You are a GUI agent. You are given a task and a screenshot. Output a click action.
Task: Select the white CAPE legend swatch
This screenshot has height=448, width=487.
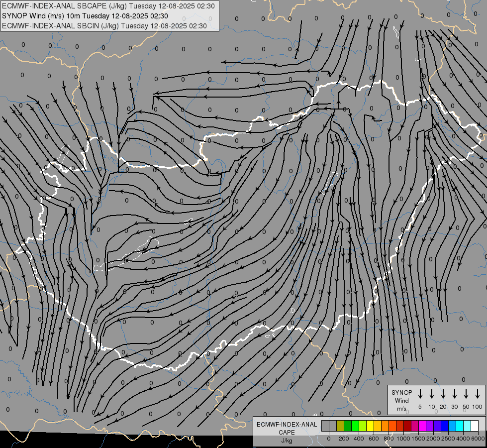475,426
